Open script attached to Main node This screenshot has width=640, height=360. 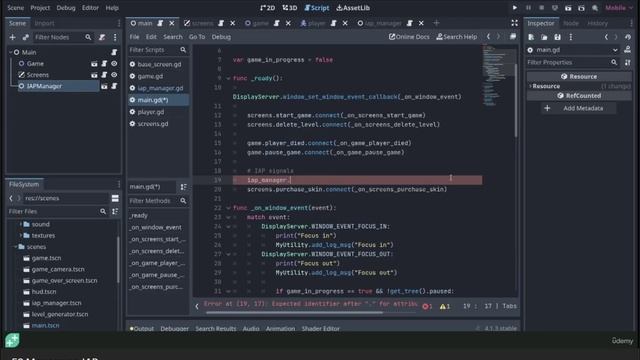click(114, 52)
